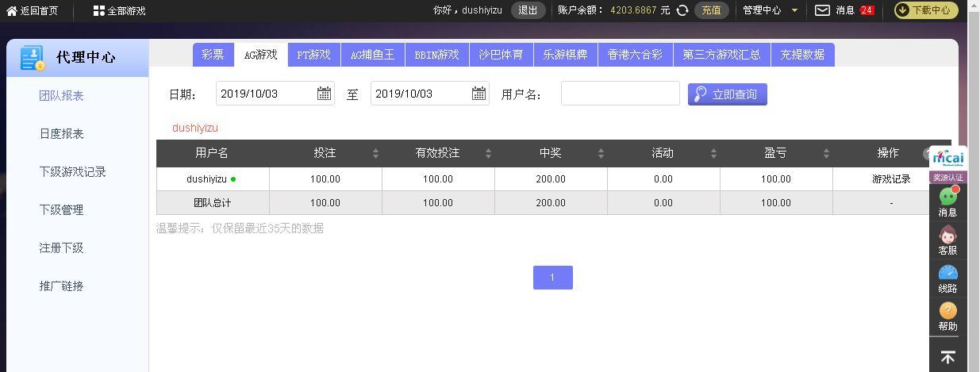Open 下级管理 in the sidebar
This screenshot has height=372, width=980.
click(61, 209)
